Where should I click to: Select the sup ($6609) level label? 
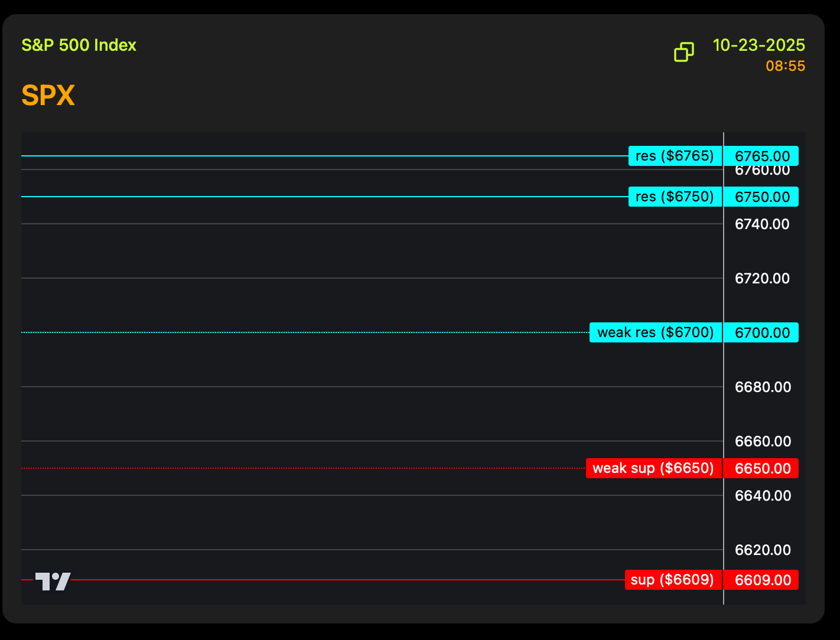tap(673, 580)
